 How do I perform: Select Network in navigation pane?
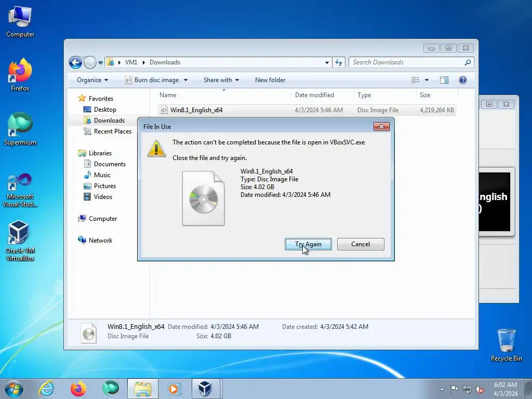(x=100, y=240)
